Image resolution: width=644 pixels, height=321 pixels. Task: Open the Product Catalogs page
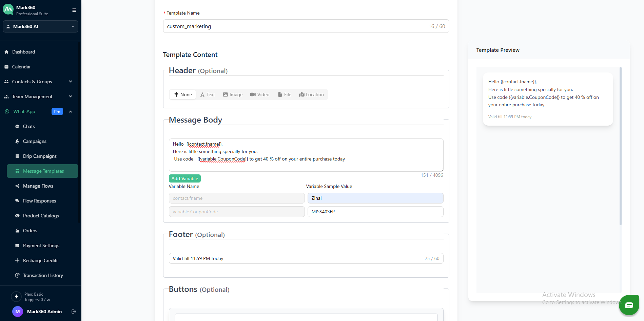pos(41,216)
